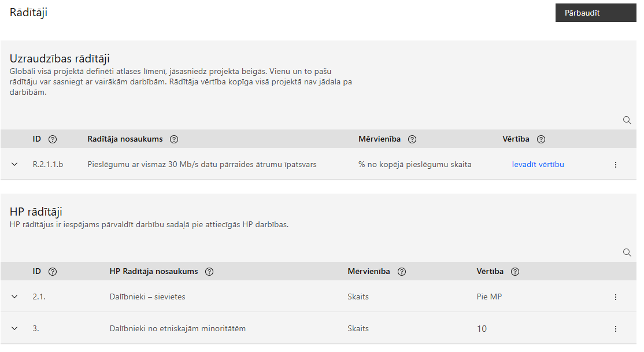Show help for Mērvienība in HP table
Viewport: 644px width, 352px height.
[402, 272]
